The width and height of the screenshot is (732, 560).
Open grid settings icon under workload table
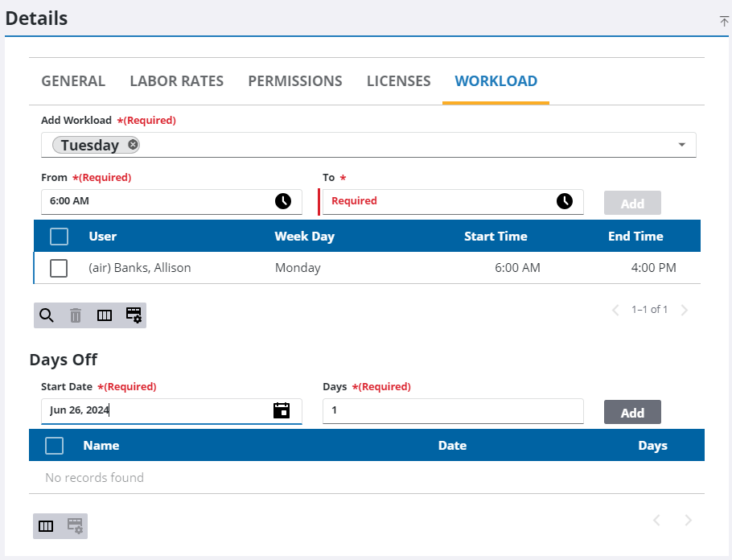[x=134, y=315]
